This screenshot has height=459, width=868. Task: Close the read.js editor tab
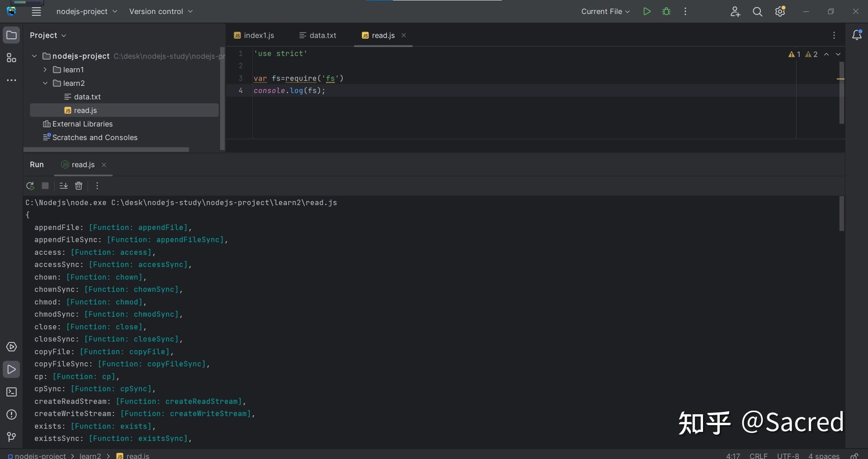404,35
